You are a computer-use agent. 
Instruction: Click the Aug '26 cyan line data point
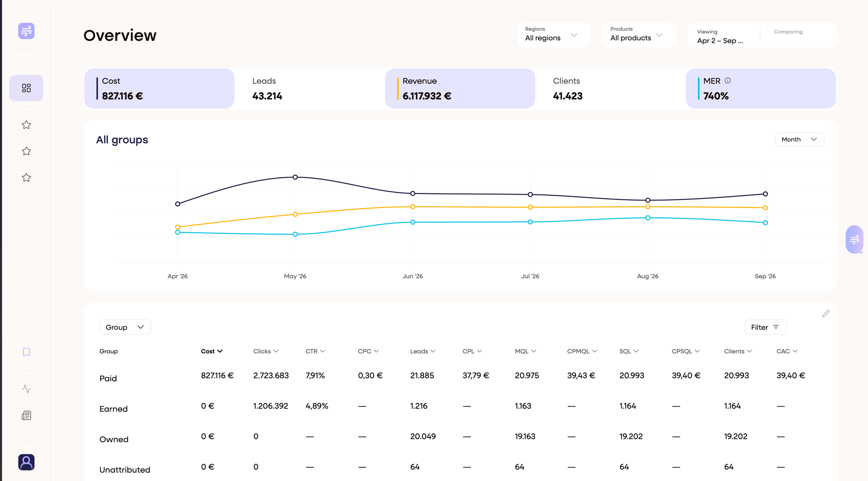(x=648, y=218)
